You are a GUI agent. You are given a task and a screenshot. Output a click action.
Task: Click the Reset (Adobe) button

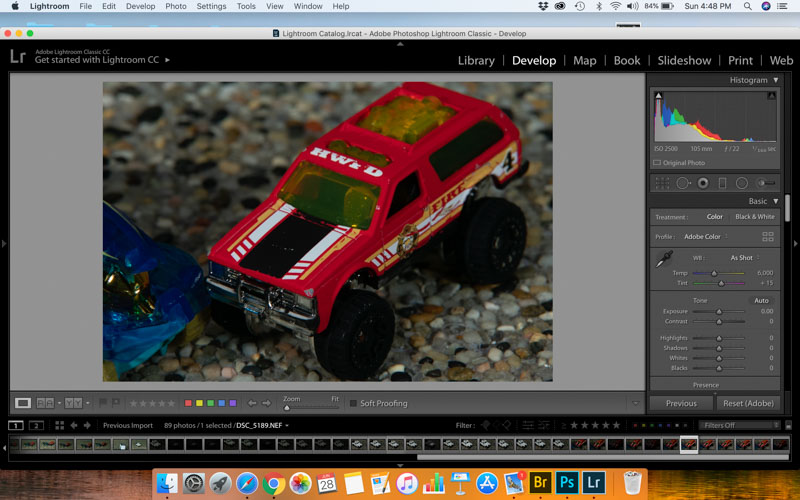pyautogui.click(x=748, y=403)
